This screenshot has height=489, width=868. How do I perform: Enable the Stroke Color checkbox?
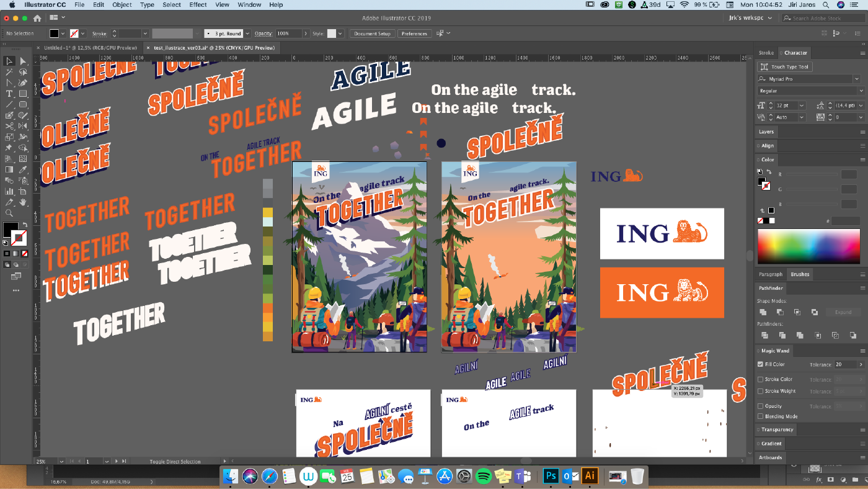(x=760, y=379)
